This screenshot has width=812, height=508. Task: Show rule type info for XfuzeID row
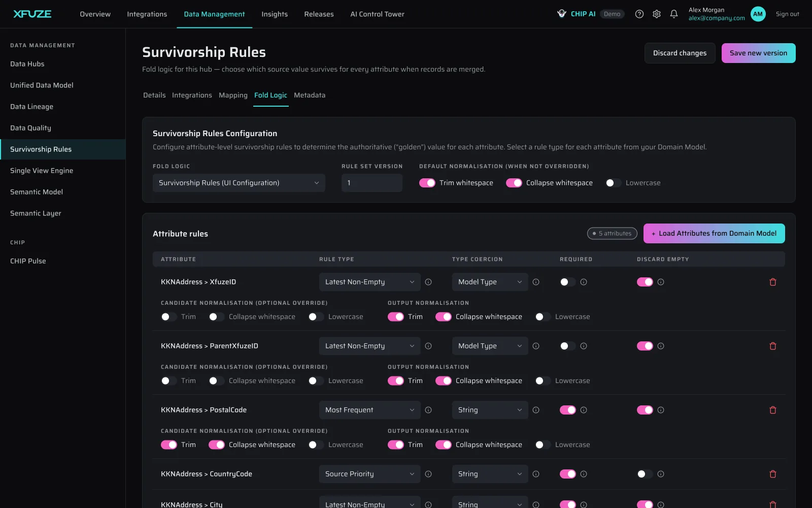tap(428, 282)
